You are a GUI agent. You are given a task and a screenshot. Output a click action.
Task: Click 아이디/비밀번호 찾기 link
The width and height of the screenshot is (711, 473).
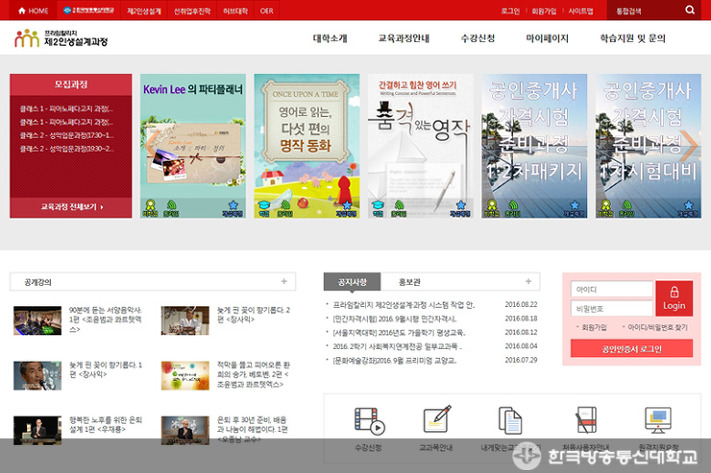657,327
